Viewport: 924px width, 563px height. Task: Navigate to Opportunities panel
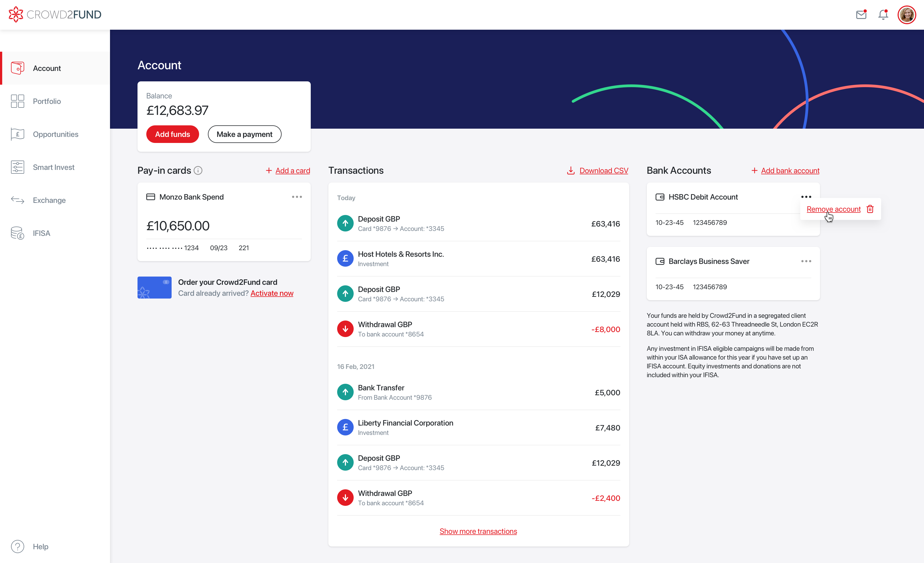56,134
